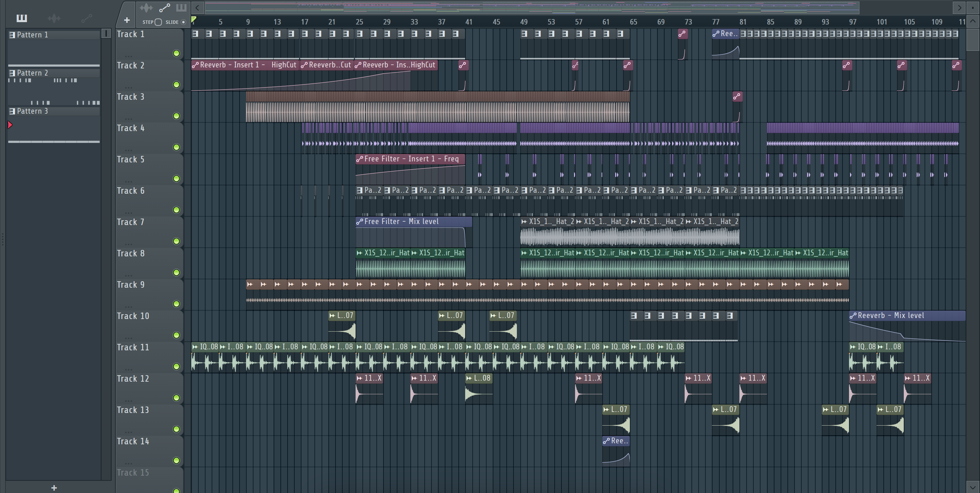Select the Track 14 header

click(x=149, y=451)
